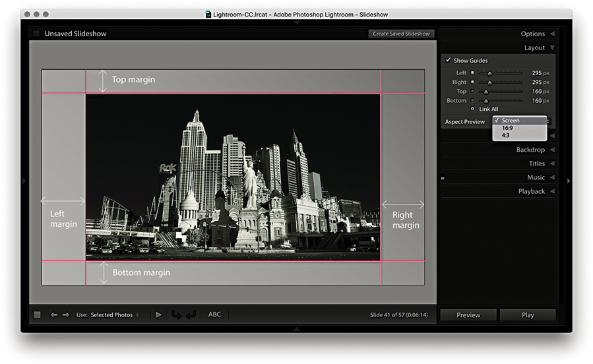Viewport: 593px width, 364px height.
Task: Add text overlay with ABC tool
Action: pos(214,315)
